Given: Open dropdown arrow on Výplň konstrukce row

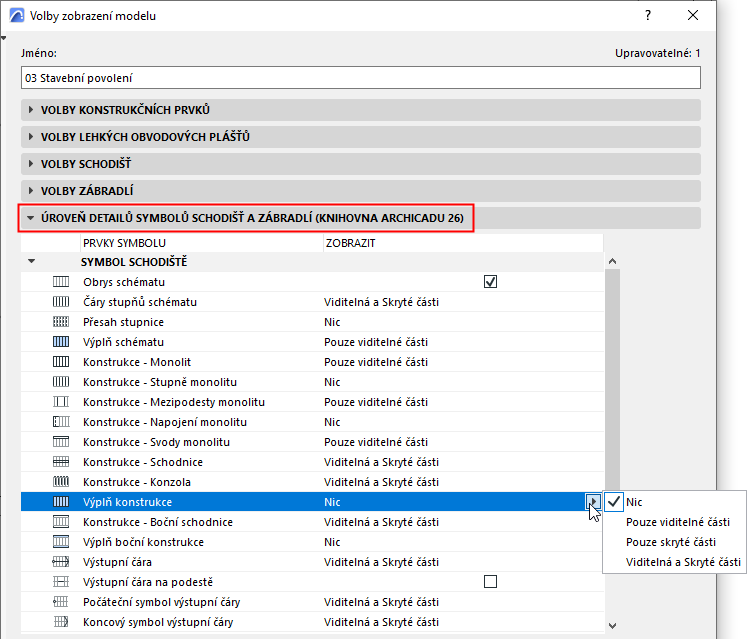Looking at the screenshot, I should pyautogui.click(x=593, y=502).
